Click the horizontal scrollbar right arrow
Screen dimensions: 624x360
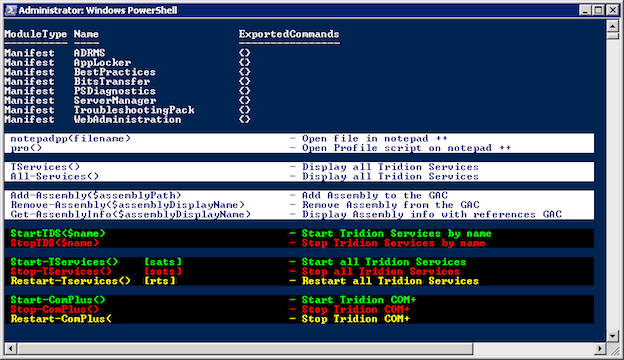600,349
